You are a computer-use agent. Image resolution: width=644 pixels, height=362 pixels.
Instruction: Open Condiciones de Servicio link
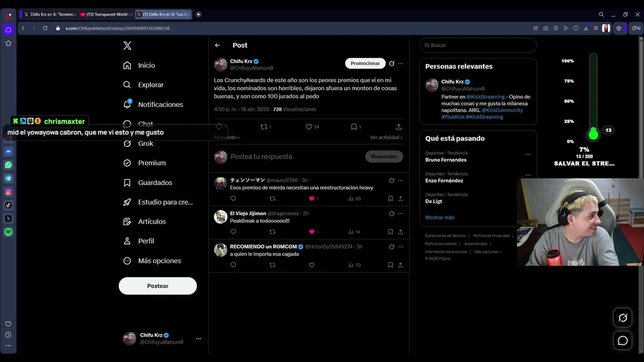(x=445, y=236)
